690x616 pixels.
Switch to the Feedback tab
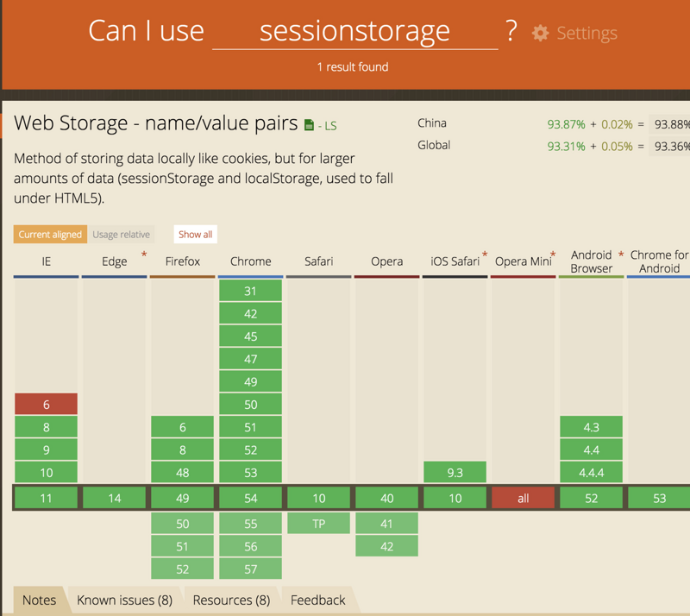317,600
